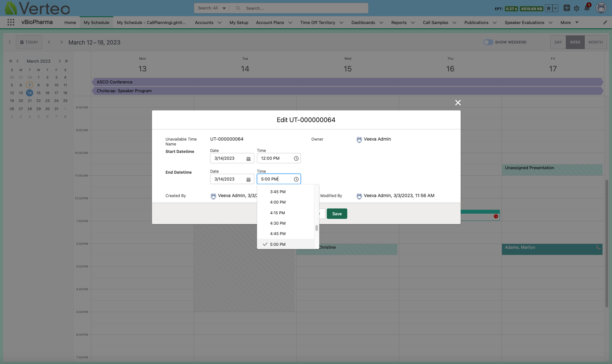612x364 pixels.
Task: Click the global actions plus icon
Action: tap(567, 8)
